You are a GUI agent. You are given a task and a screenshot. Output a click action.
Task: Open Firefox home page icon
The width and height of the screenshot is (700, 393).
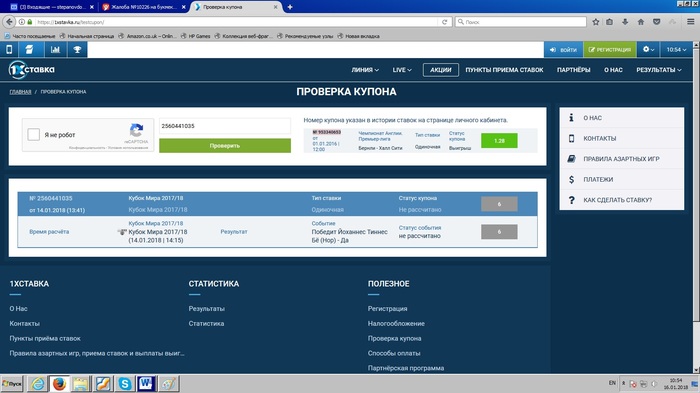coord(641,22)
